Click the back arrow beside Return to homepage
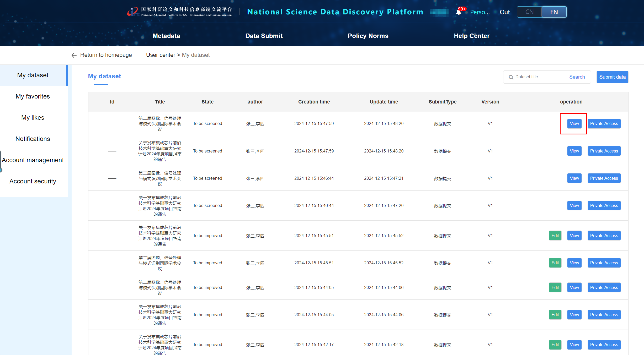This screenshot has height=355, width=644. pyautogui.click(x=74, y=55)
